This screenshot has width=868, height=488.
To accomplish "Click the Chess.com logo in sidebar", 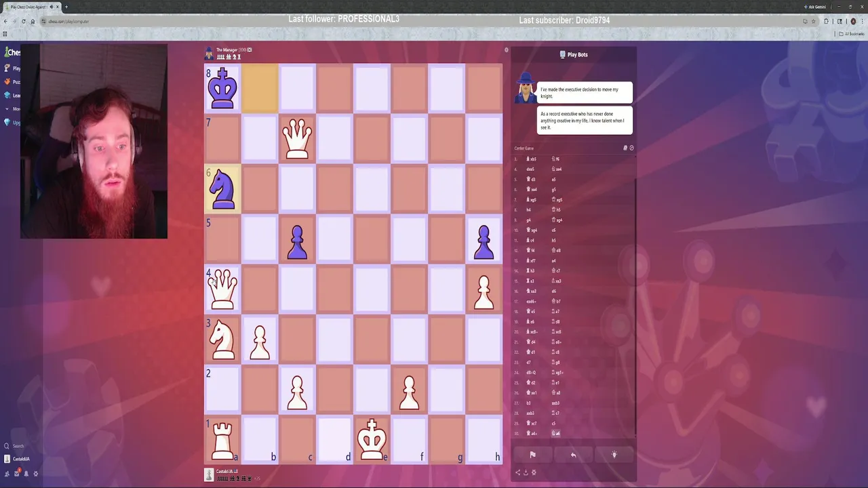I will (12, 52).
